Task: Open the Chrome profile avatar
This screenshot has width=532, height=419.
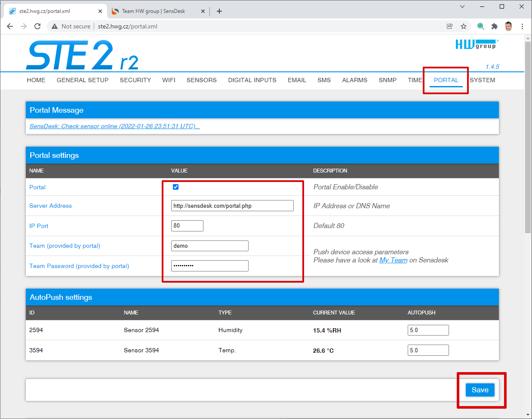Action: click(508, 26)
